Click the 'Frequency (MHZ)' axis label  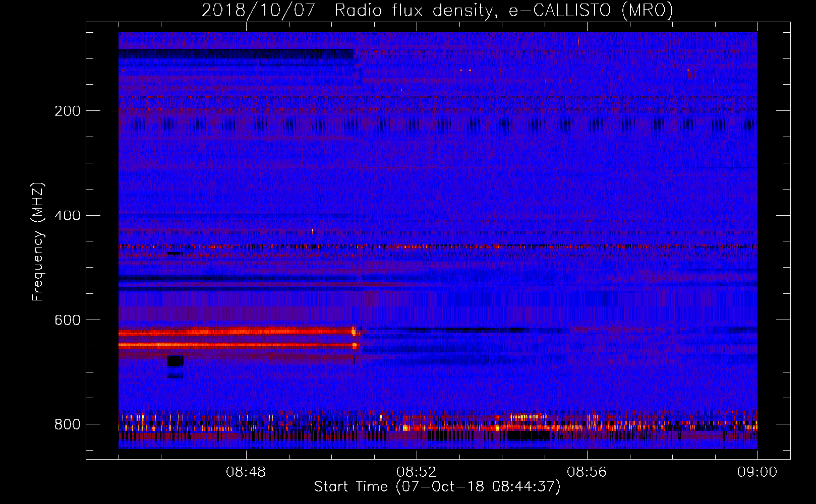tap(38, 242)
